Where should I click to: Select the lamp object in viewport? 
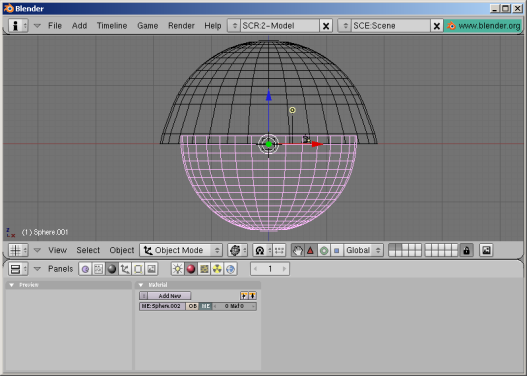tap(292, 110)
